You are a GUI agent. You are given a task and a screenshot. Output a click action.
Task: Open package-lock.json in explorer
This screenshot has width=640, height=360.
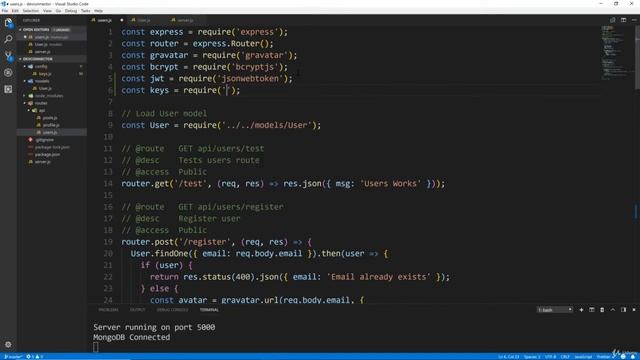tap(51, 147)
